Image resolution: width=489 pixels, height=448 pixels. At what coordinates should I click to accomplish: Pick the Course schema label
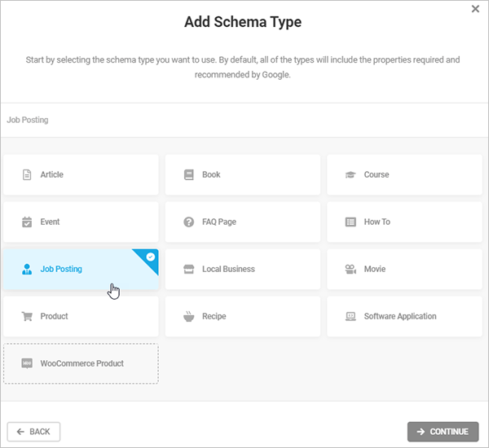pos(377,174)
